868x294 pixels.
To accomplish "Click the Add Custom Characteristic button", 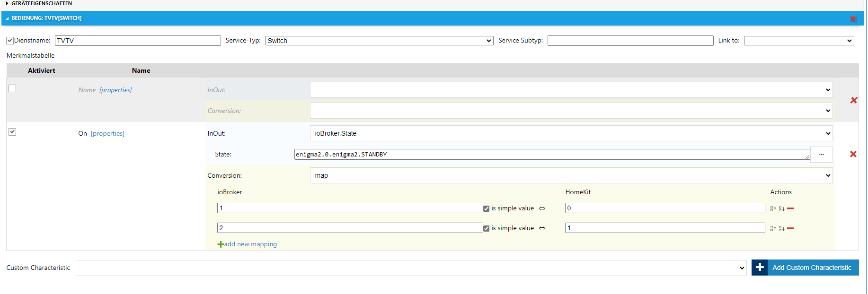I will [x=805, y=268].
